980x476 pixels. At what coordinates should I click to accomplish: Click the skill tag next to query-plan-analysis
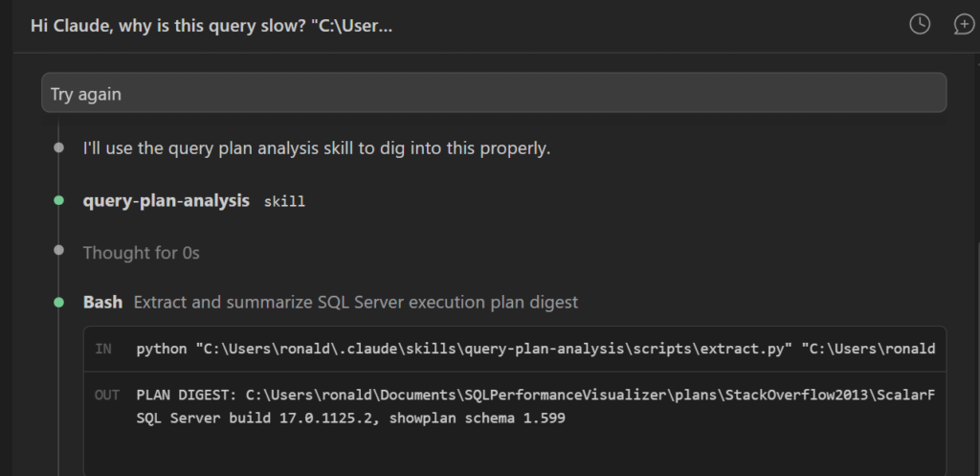coord(284,201)
